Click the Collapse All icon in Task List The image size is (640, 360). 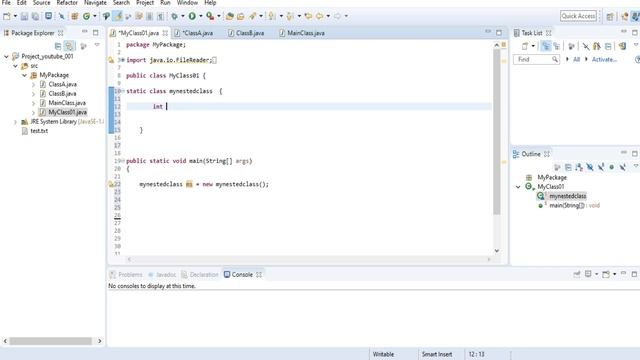(608, 46)
